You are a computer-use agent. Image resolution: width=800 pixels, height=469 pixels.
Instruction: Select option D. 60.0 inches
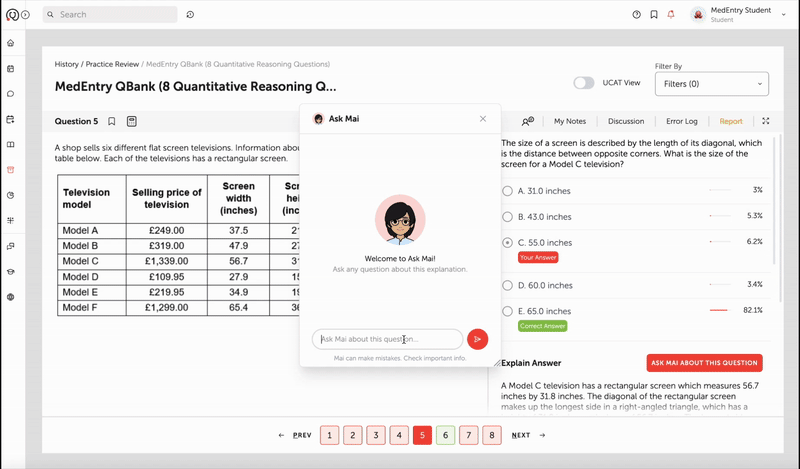coord(507,285)
